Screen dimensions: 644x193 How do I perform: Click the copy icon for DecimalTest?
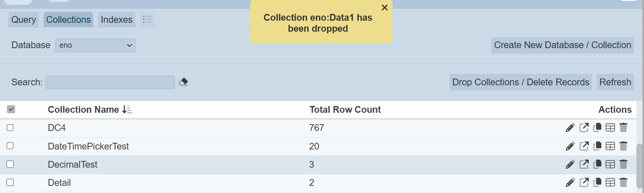point(597,164)
